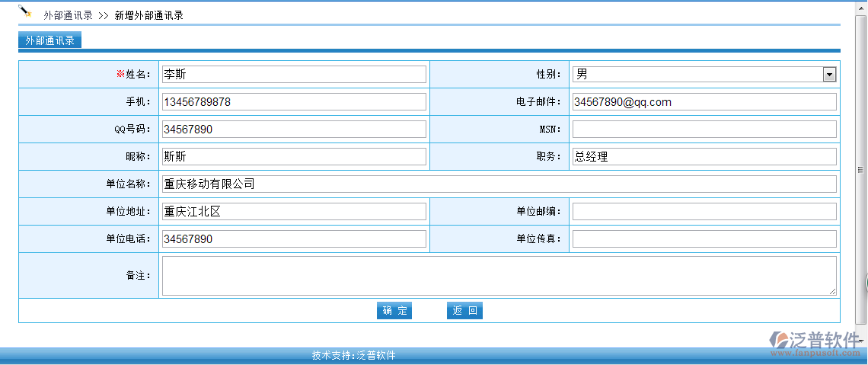Click the 昵称 label
Screen dimensions: 868x365
(x=137, y=157)
